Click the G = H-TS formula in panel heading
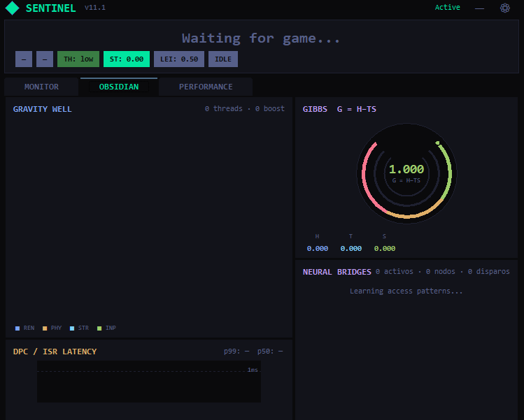 tap(357, 109)
